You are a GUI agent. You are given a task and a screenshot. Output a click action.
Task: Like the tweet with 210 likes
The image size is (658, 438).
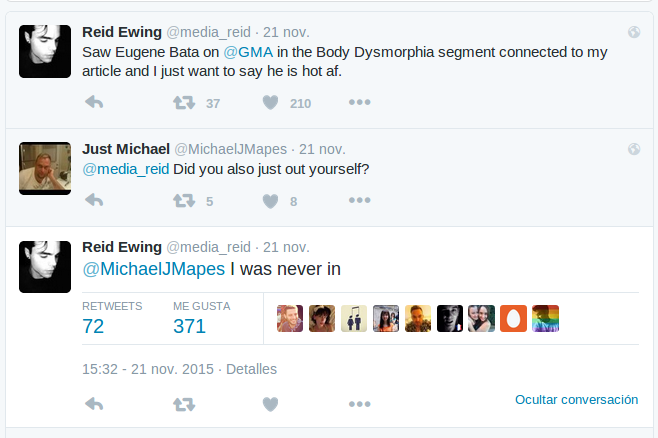(270, 103)
